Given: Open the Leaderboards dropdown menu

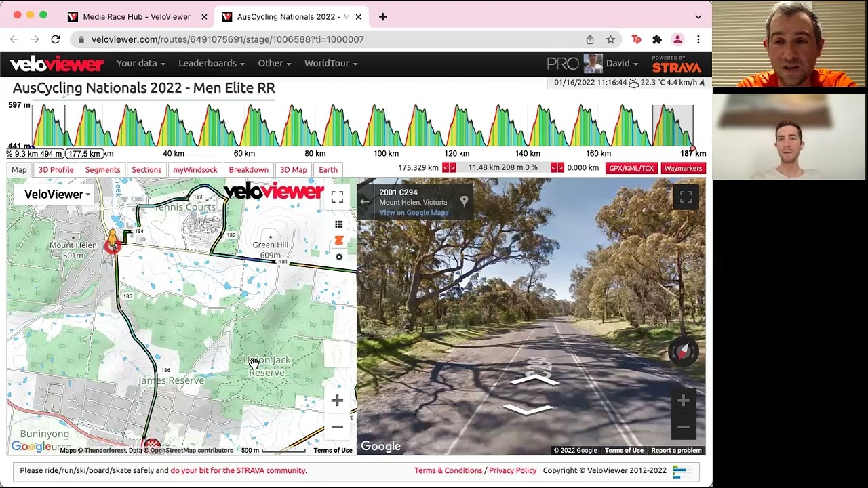Looking at the screenshot, I should coord(212,63).
